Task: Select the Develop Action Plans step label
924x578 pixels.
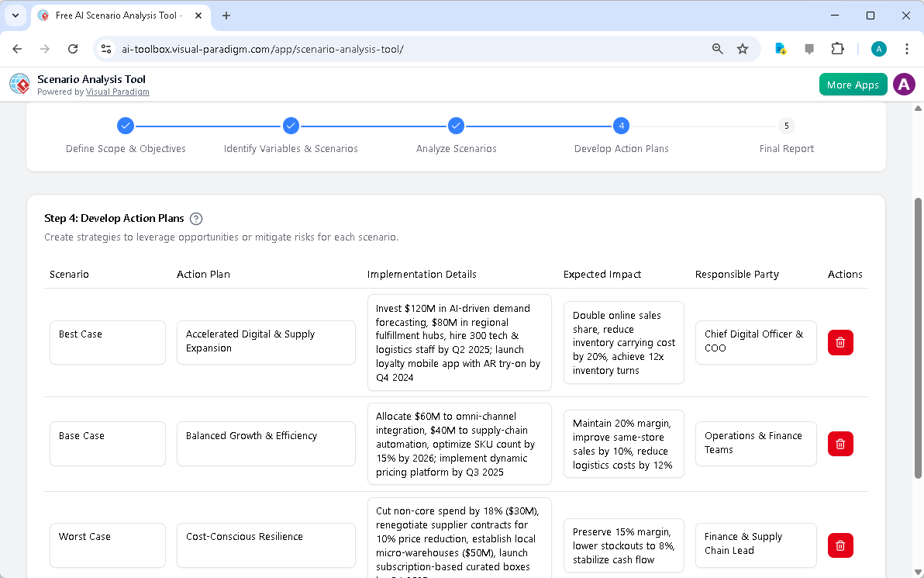Action: pyautogui.click(x=621, y=148)
